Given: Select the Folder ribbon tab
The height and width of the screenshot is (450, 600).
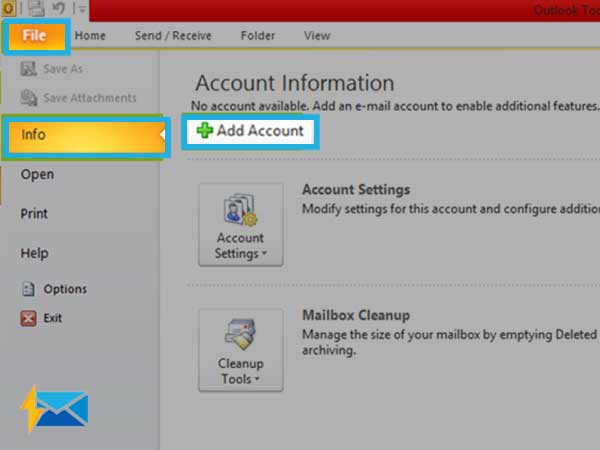Looking at the screenshot, I should 258,36.
